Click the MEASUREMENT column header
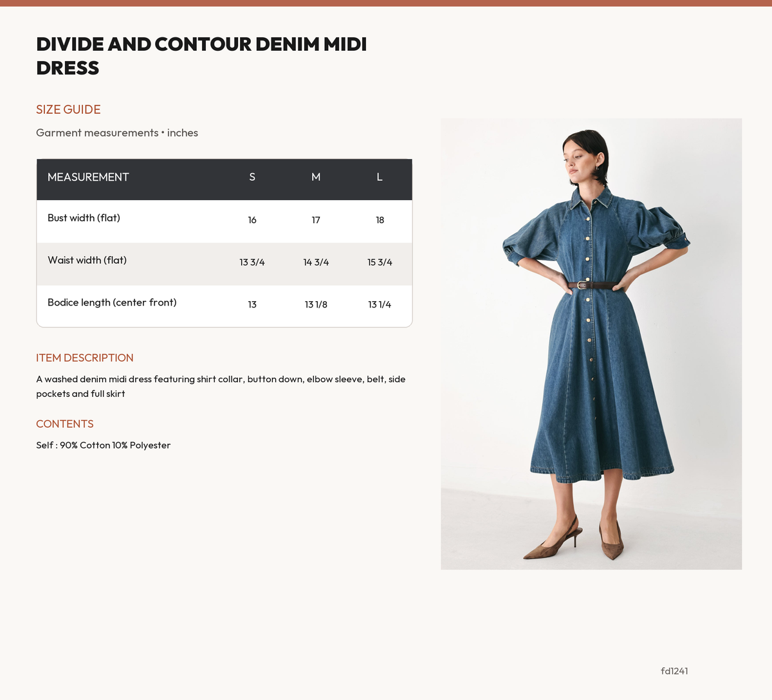772x700 pixels. click(88, 177)
